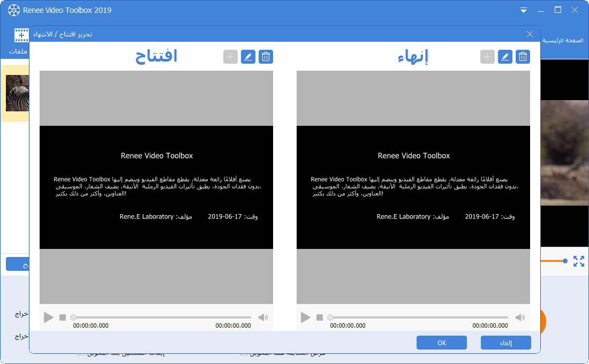Open the title bar dropdown menu arrow
The height and width of the screenshot is (364, 589).
(x=523, y=10)
